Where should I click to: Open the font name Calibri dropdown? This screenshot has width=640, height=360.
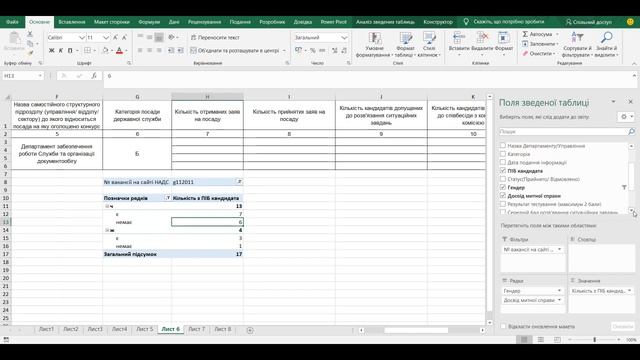pyautogui.click(x=82, y=38)
